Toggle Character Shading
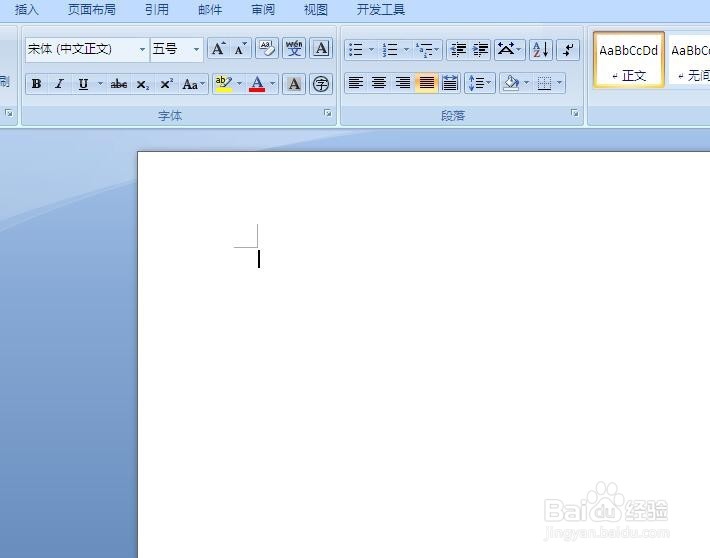710x558 pixels. [294, 84]
